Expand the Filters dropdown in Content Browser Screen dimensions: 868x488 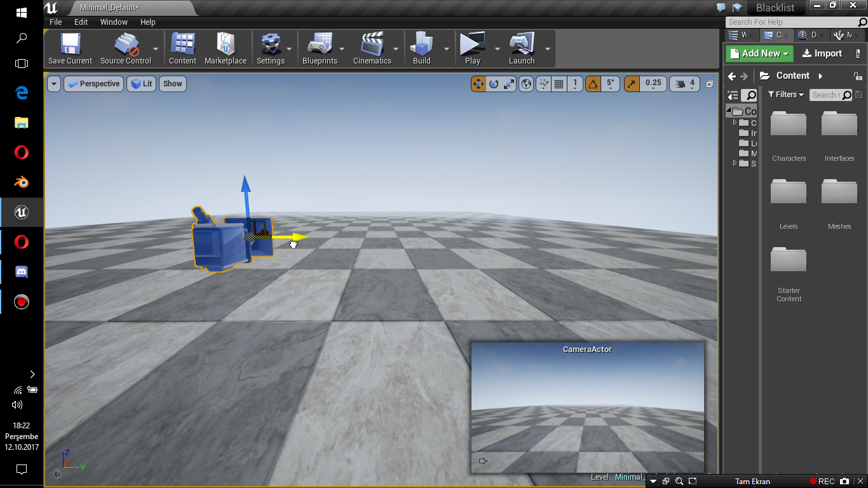click(x=786, y=95)
